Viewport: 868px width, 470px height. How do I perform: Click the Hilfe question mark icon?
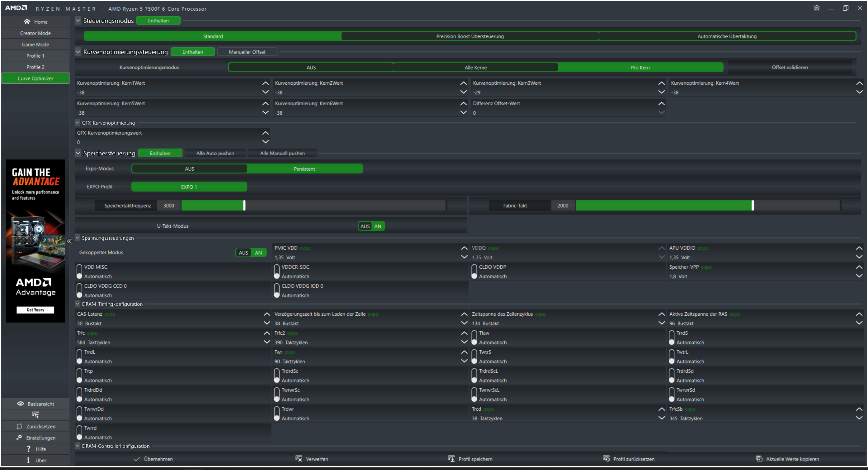(x=29, y=449)
